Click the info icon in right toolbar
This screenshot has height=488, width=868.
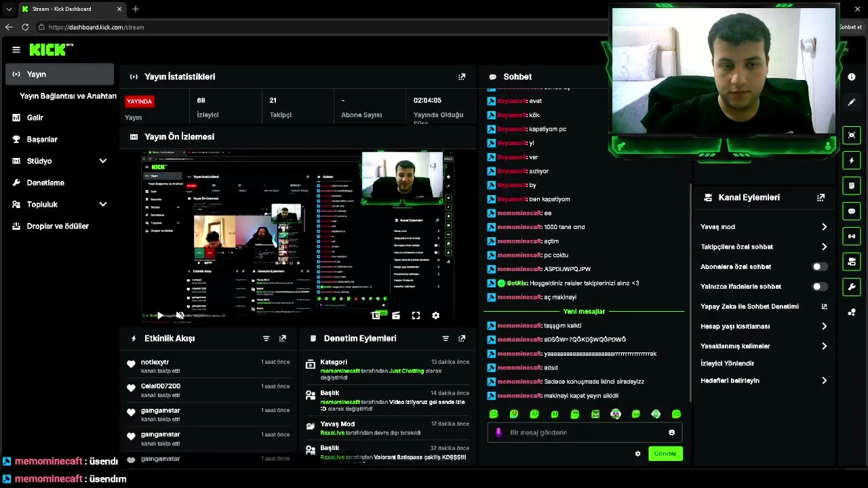pyautogui.click(x=852, y=77)
